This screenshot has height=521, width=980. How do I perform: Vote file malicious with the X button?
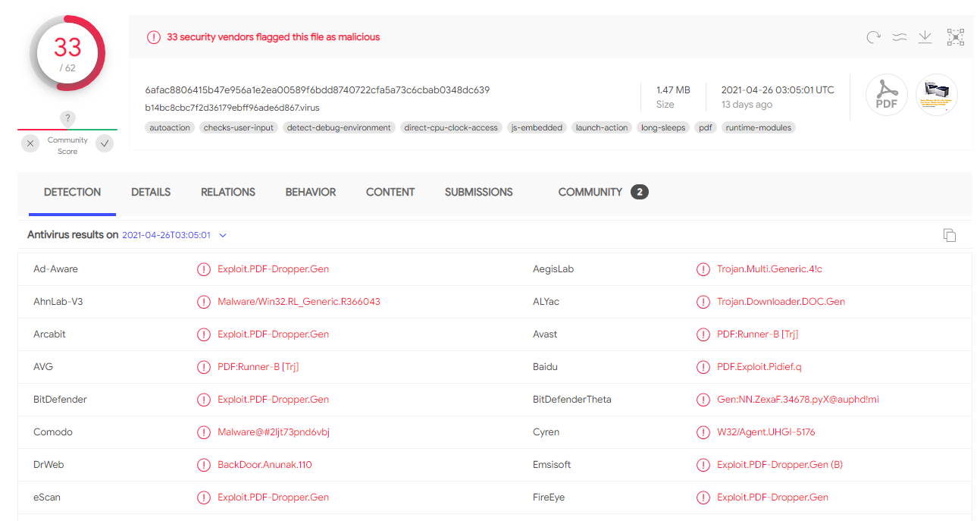(30, 143)
